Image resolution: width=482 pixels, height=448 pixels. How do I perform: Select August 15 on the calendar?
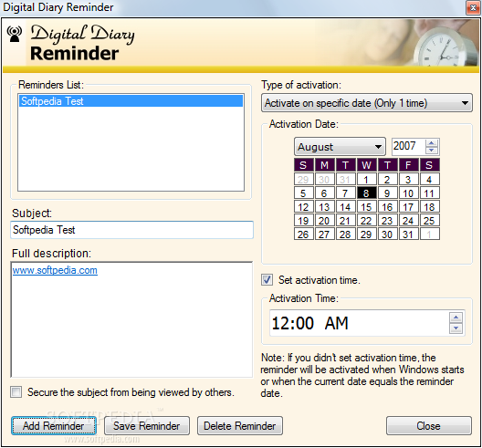[x=366, y=207]
